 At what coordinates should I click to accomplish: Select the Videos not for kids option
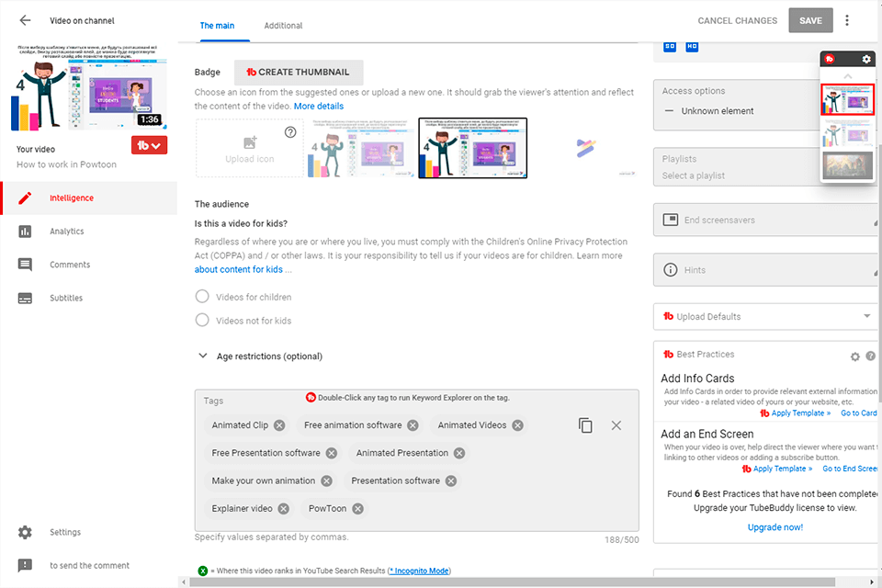coord(202,321)
